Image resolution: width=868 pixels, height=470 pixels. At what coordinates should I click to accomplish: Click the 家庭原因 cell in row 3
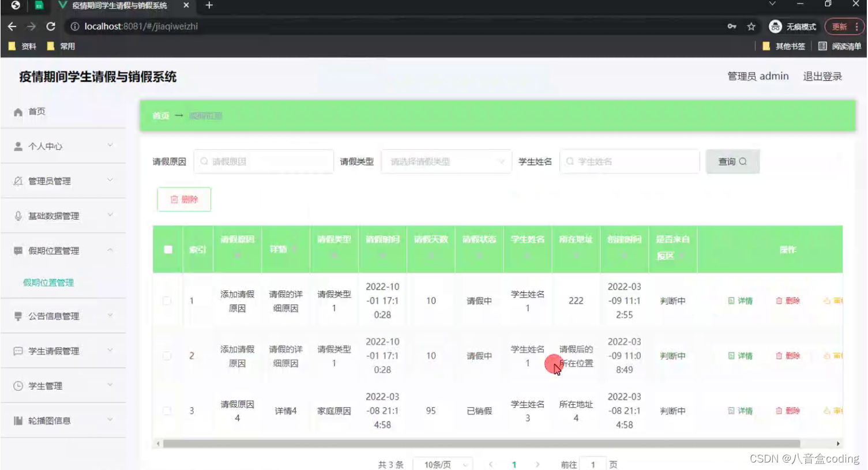tap(334, 411)
